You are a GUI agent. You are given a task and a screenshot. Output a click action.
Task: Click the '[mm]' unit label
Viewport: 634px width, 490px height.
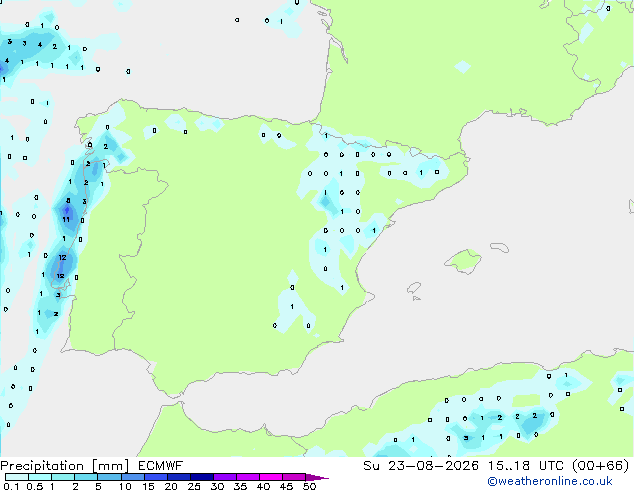tap(111, 466)
